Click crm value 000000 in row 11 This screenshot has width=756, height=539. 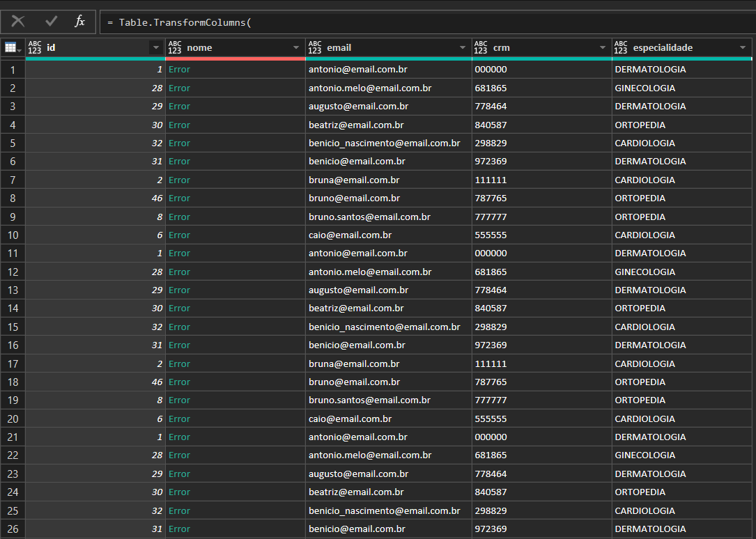point(491,253)
